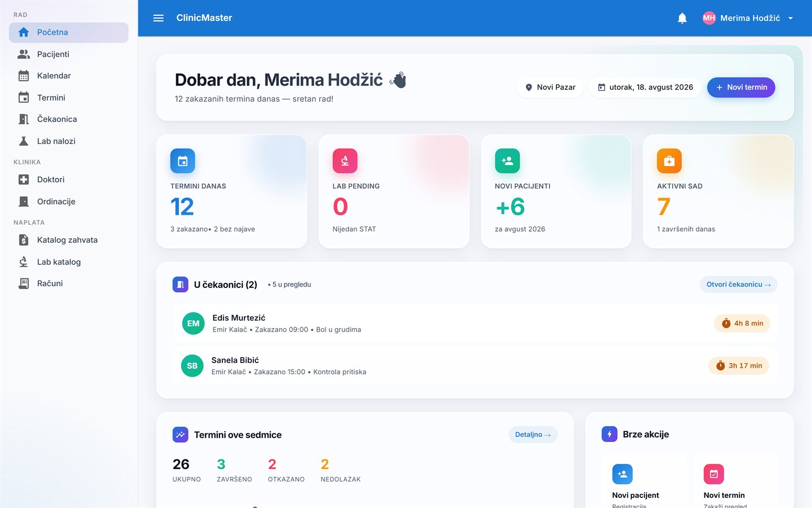Open the Detaljno link
The image size is (812, 508).
pos(533,435)
